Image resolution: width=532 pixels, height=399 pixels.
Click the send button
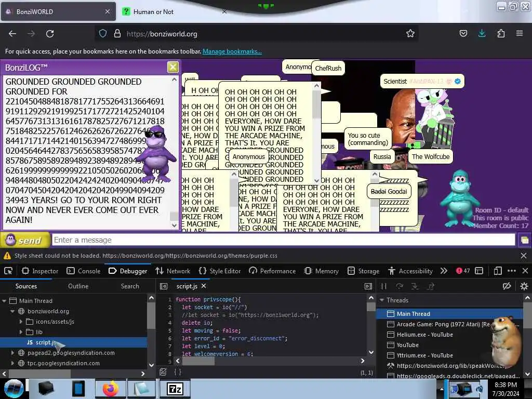(25, 240)
